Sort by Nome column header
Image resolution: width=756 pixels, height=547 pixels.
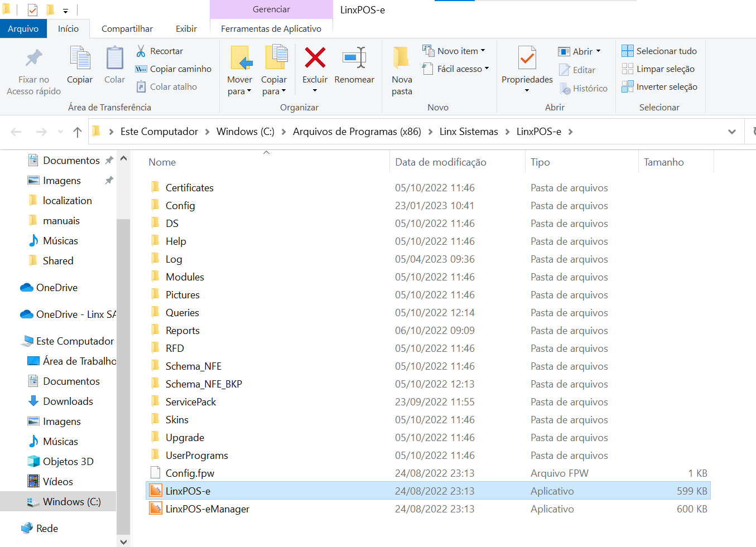(x=162, y=162)
